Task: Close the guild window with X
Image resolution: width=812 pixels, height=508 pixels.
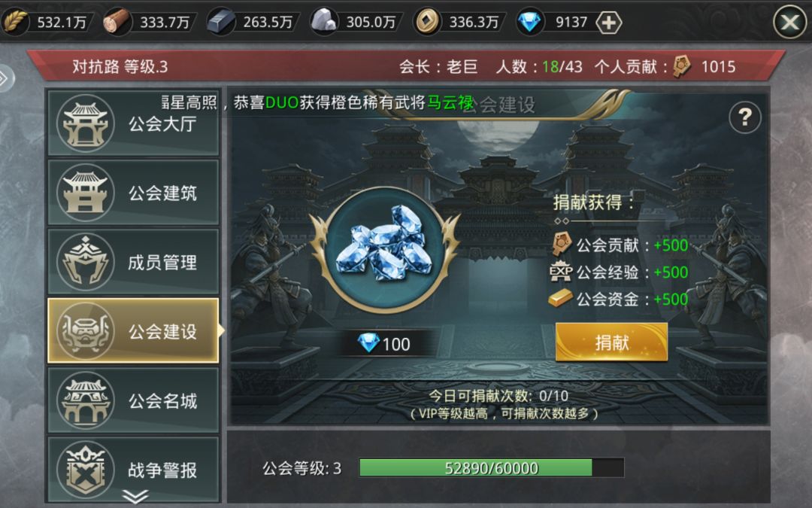Action: click(789, 22)
